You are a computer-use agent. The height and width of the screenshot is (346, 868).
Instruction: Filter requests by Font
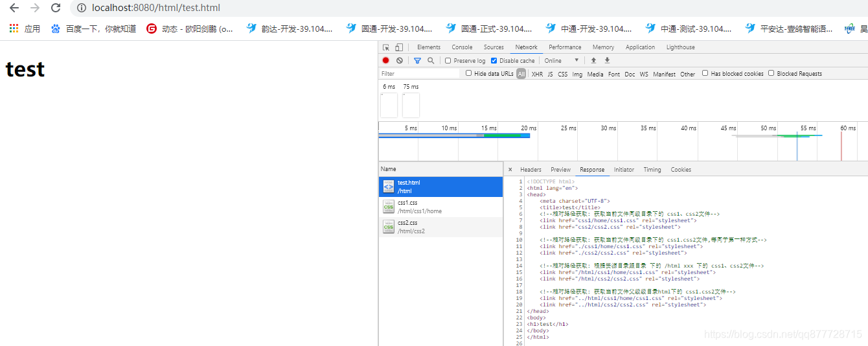tap(614, 74)
